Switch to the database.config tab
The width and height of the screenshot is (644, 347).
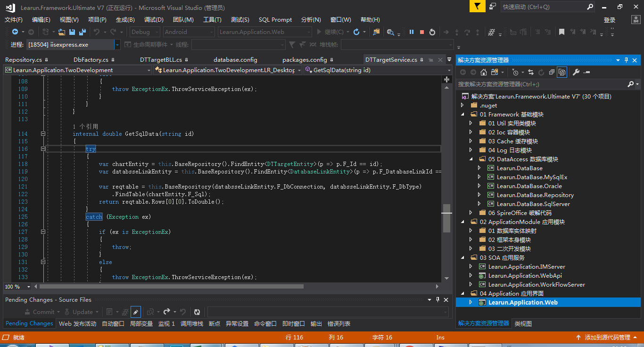[235, 59]
